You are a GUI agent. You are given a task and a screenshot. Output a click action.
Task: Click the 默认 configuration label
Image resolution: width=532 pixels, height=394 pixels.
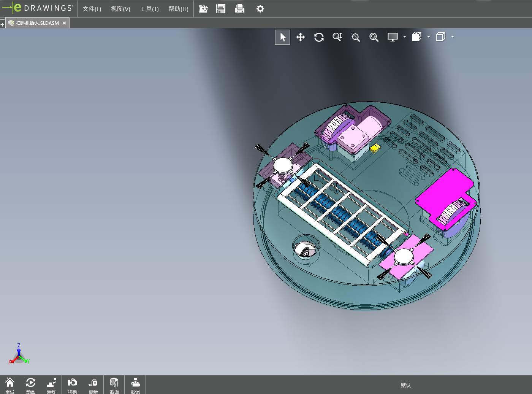406,385
